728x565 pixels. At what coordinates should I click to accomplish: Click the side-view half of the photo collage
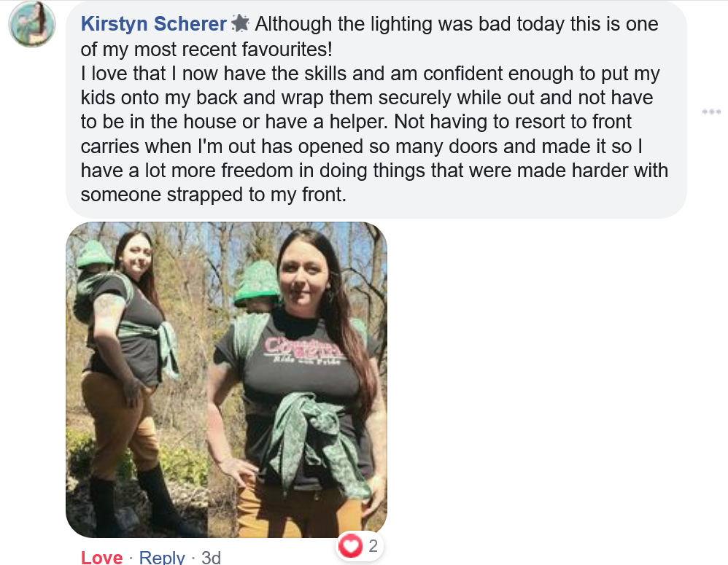[x=136, y=379]
